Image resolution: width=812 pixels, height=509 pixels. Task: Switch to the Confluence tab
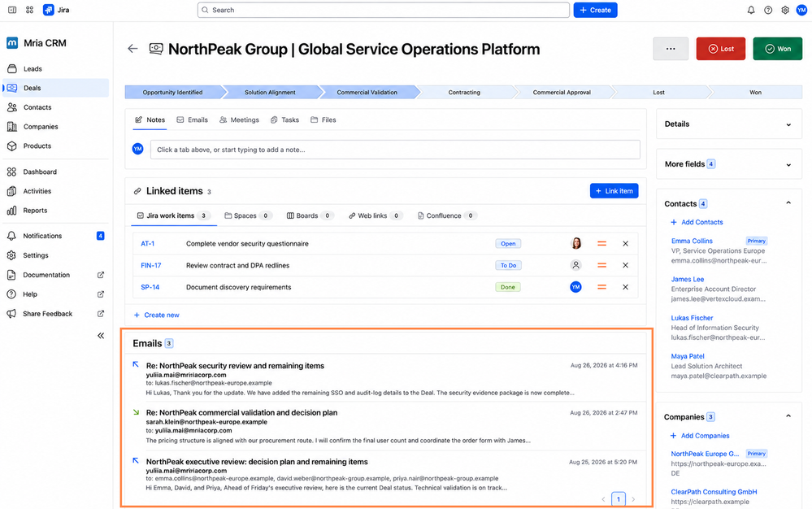[x=446, y=215]
